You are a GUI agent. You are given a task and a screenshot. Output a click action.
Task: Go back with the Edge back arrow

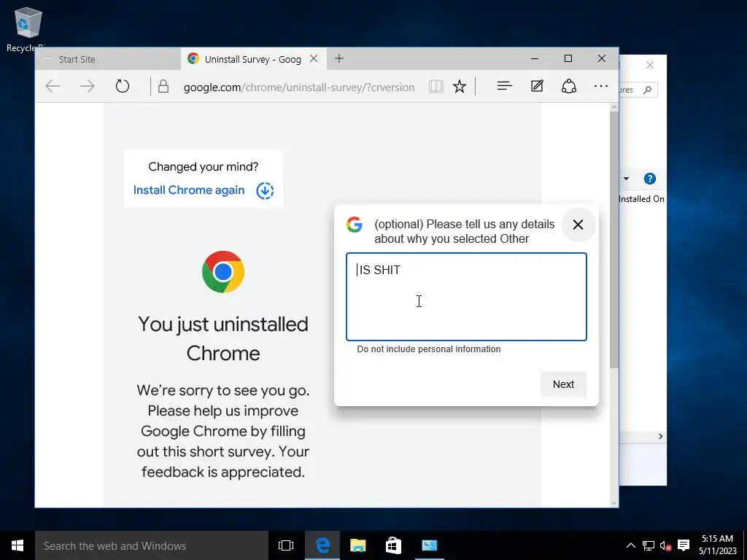pos(53,86)
